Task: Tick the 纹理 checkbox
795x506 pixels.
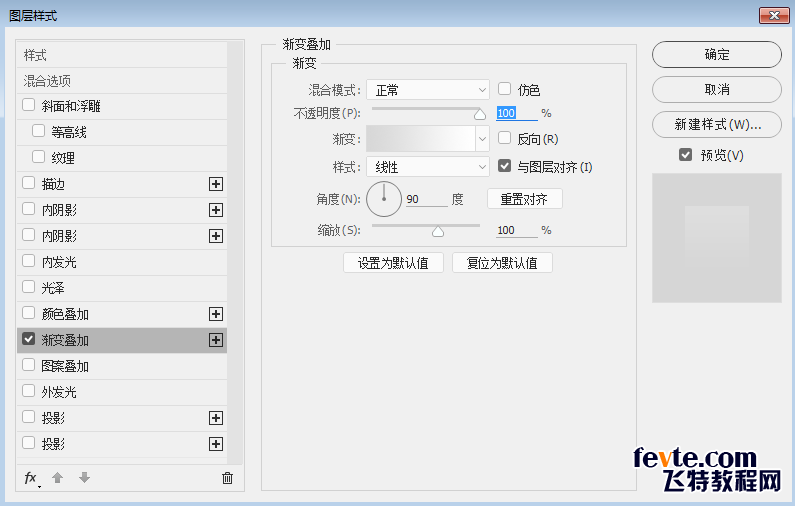Action: click(39, 157)
